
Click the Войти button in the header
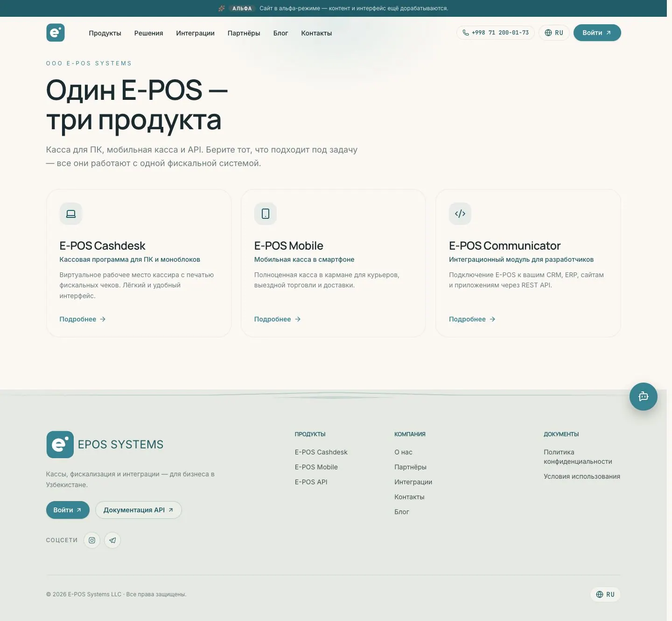[597, 33]
